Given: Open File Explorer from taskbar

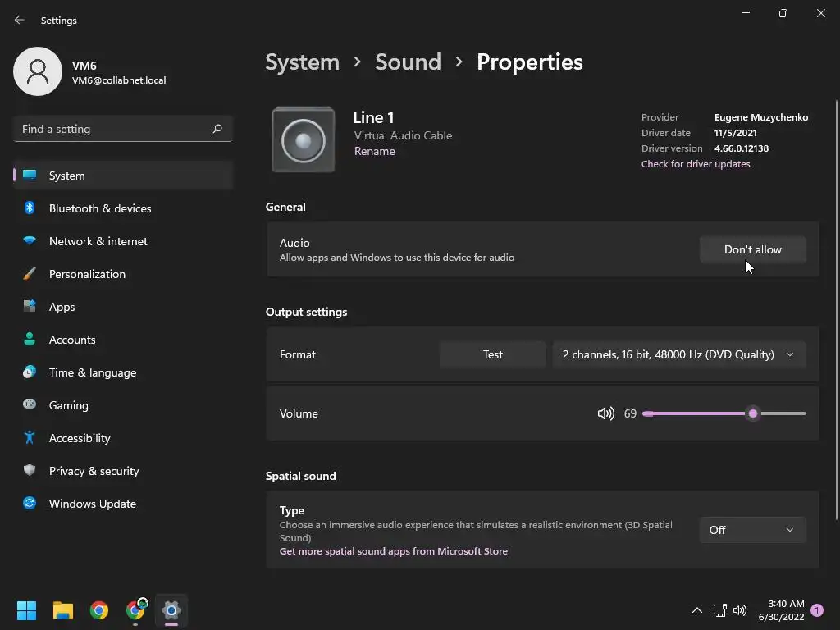Looking at the screenshot, I should click(x=63, y=610).
